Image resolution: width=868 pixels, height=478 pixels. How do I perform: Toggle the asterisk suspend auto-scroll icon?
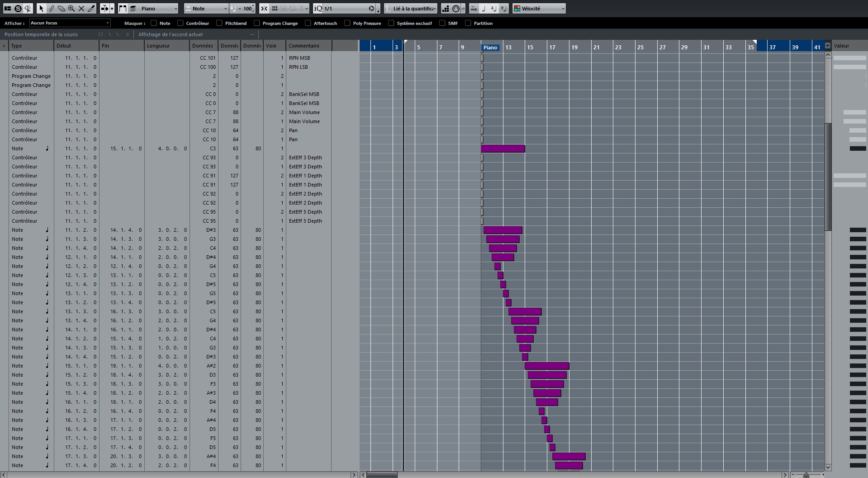point(112,8)
